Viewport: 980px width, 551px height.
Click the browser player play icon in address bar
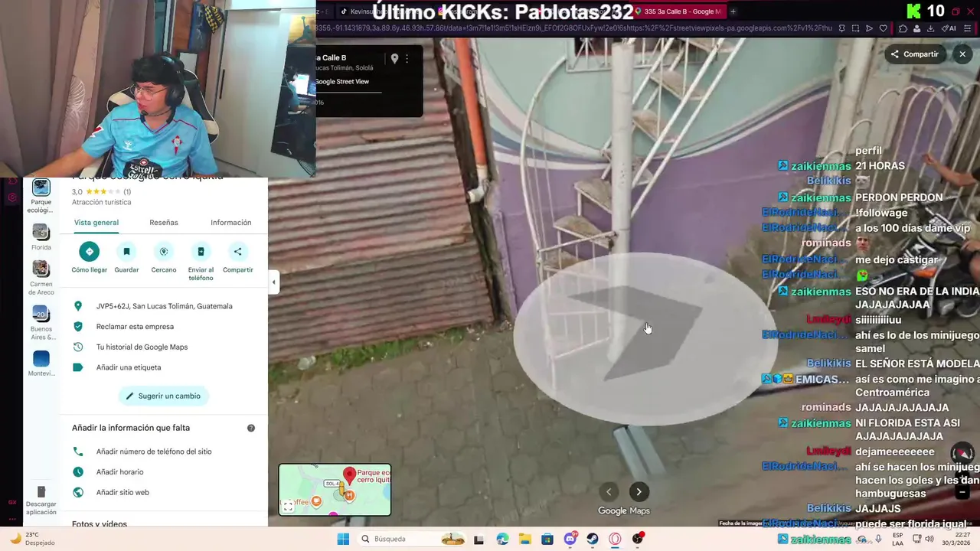(x=869, y=28)
